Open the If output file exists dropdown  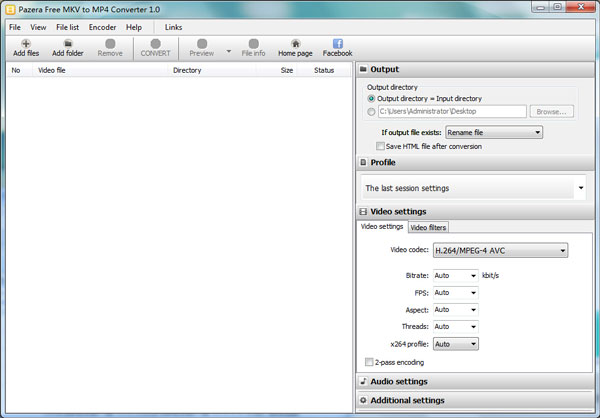pos(494,132)
